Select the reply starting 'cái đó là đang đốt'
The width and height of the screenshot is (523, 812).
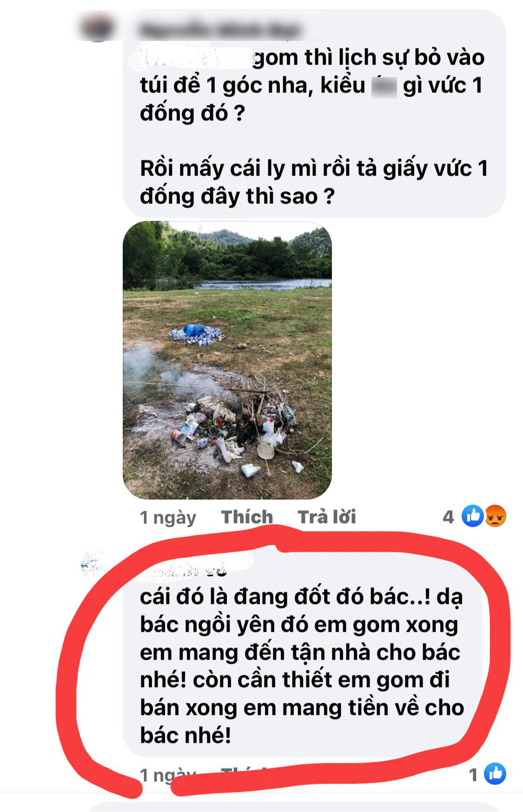(302, 666)
